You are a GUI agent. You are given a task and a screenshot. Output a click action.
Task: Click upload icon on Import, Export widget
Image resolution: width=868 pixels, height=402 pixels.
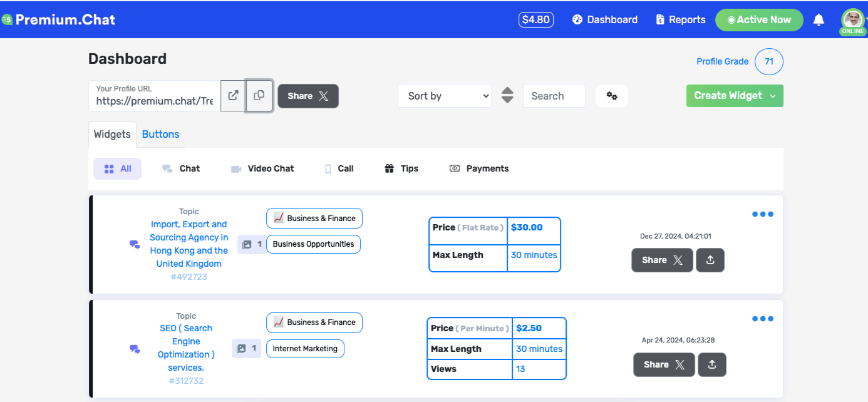tap(710, 260)
